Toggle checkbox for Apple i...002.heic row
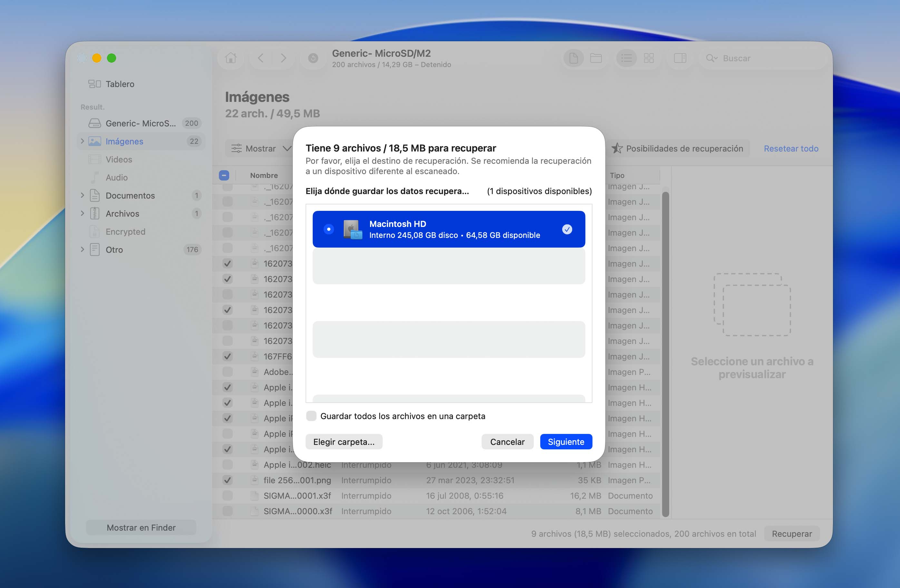This screenshot has width=900, height=588. [x=227, y=465]
